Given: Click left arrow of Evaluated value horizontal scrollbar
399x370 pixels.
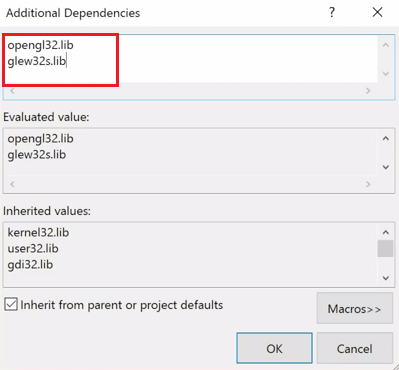Looking at the screenshot, I should tap(12, 184).
